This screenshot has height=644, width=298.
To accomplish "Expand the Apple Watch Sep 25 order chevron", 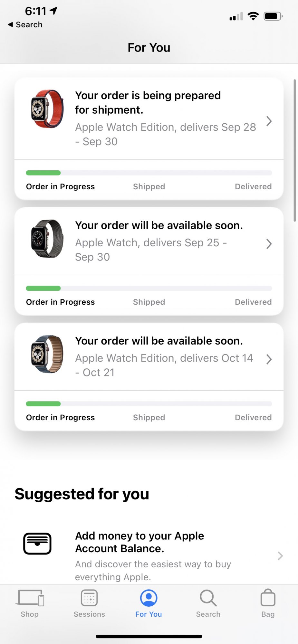I will point(269,244).
